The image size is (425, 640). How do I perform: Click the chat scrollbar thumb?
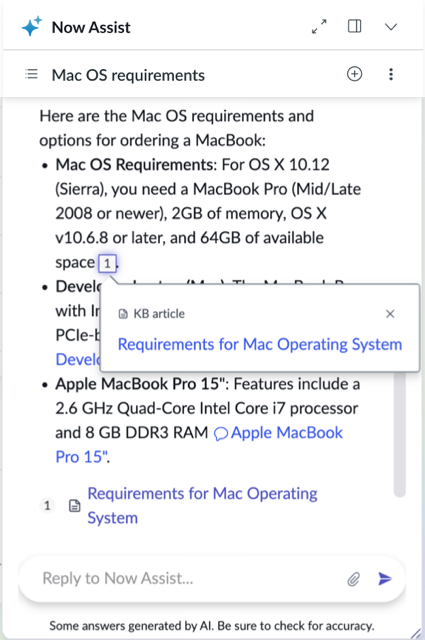400,433
